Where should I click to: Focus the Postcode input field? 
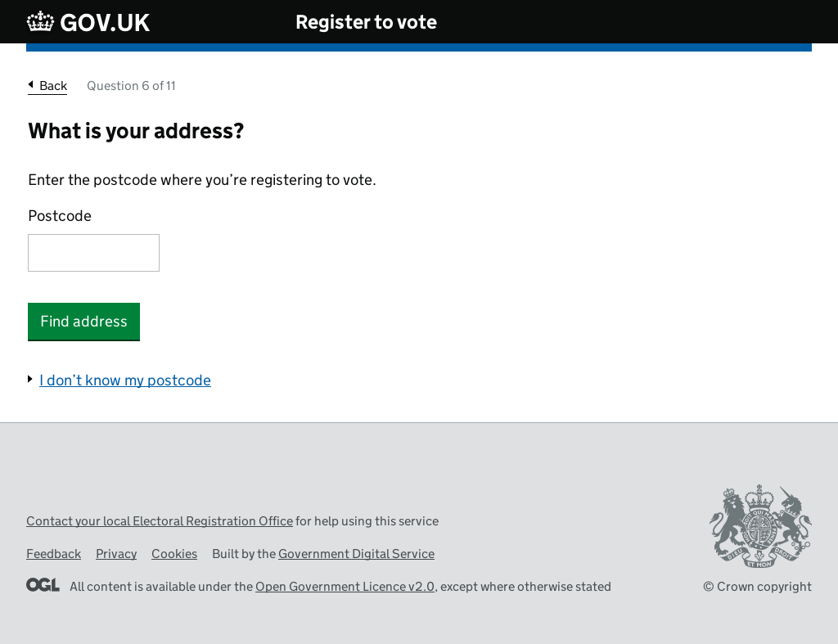pos(93,253)
